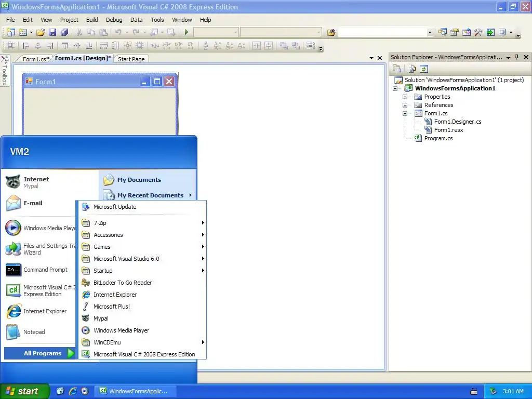This screenshot has height=399, width=532.
Task: Click the Paste icon in toolbar
Action: [x=103, y=32]
